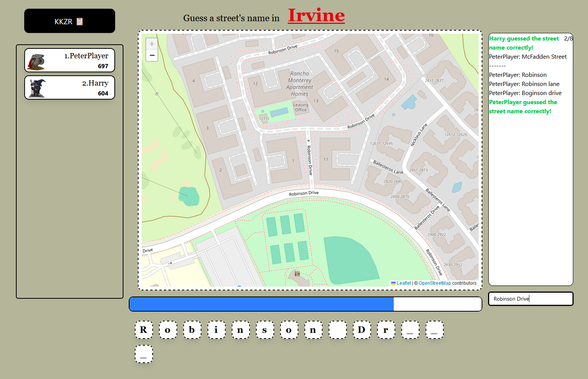Zoom in on the map
Viewport: 588px width, 379px height.
point(152,44)
